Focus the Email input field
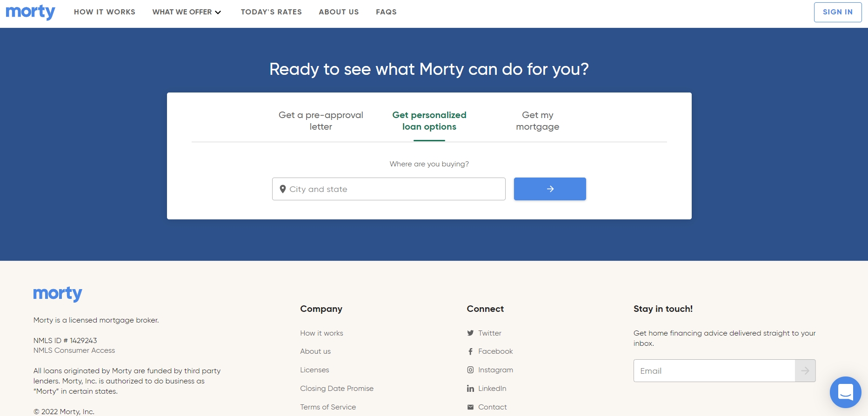868x416 pixels. [x=714, y=370]
